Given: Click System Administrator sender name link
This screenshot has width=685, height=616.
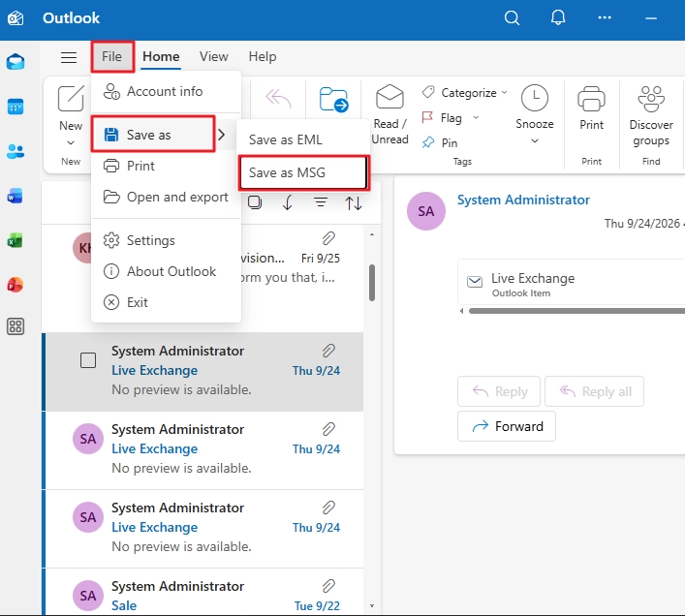Looking at the screenshot, I should [x=523, y=200].
